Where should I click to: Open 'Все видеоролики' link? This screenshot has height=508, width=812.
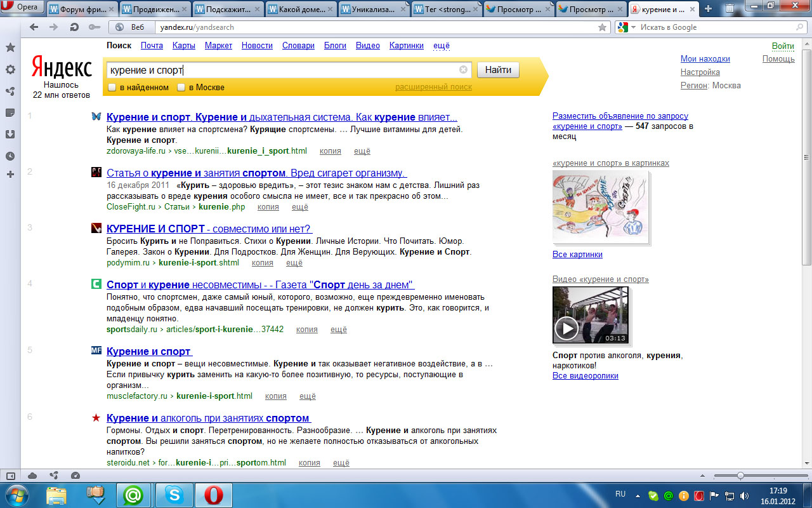[586, 376]
